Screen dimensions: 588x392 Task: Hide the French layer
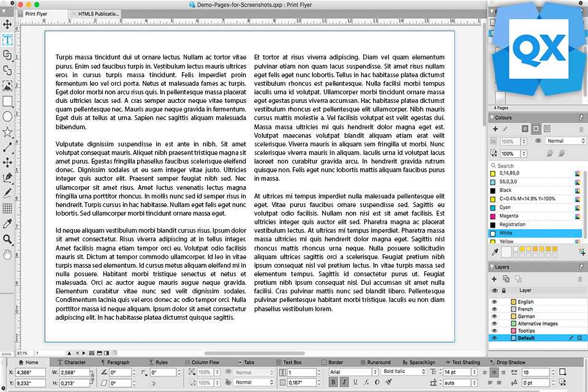(x=494, y=309)
